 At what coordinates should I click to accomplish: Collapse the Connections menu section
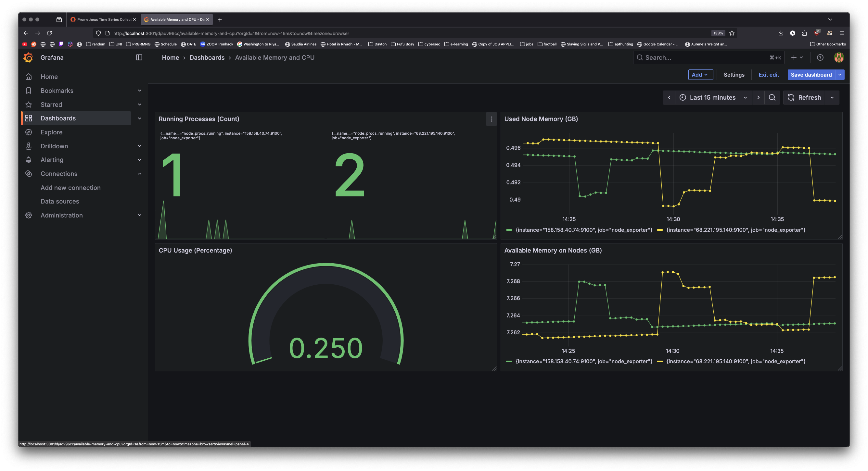(139, 174)
